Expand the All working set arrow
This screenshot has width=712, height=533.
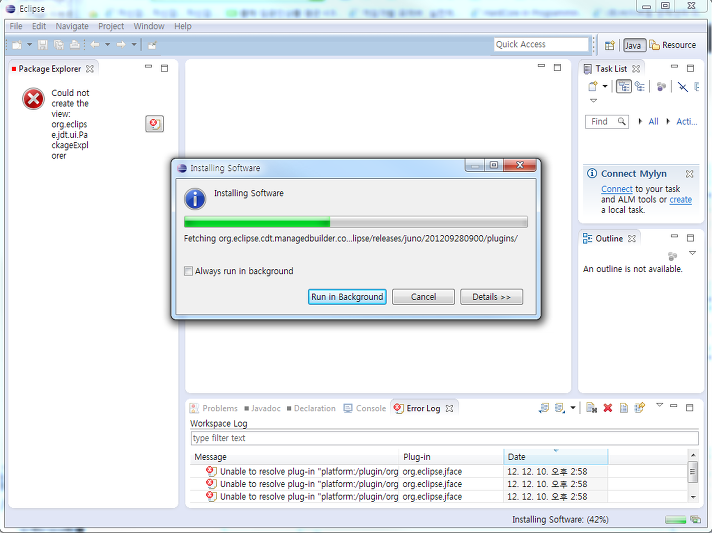pos(640,121)
